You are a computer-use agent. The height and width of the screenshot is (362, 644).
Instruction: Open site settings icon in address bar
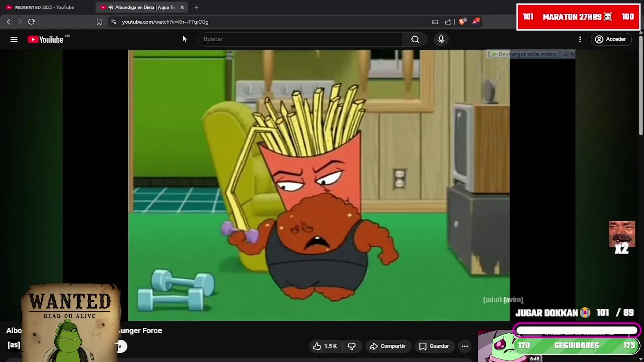[x=114, y=22]
